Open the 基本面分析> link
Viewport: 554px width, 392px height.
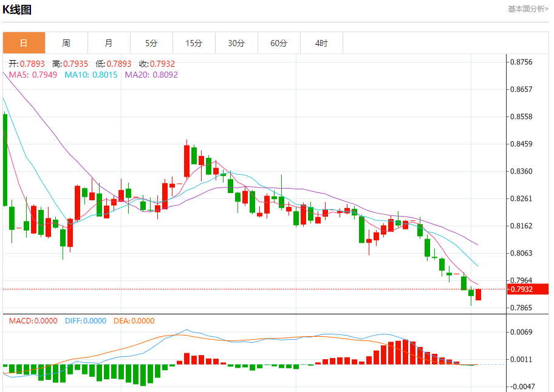click(x=528, y=9)
